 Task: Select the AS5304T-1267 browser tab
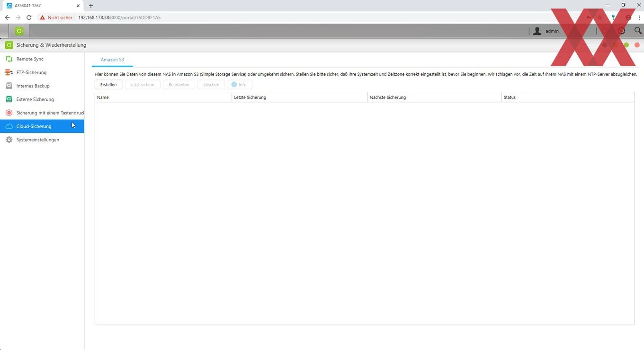[43, 6]
